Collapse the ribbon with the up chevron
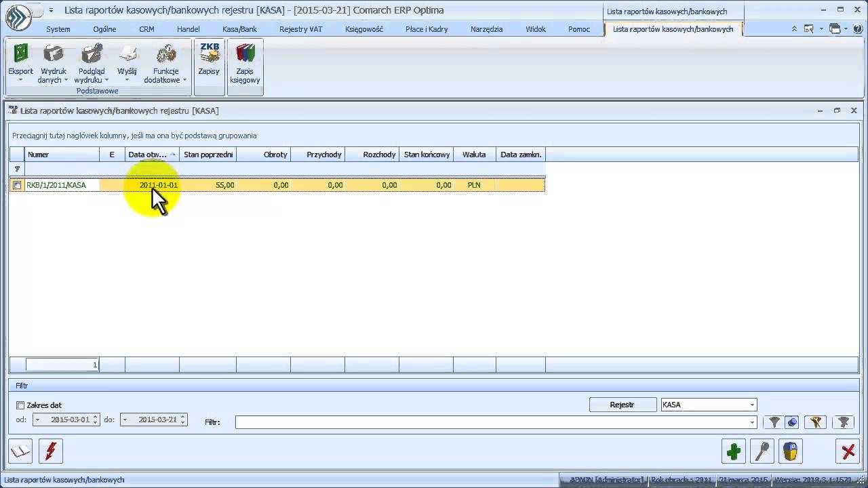The image size is (868, 488). [x=795, y=29]
